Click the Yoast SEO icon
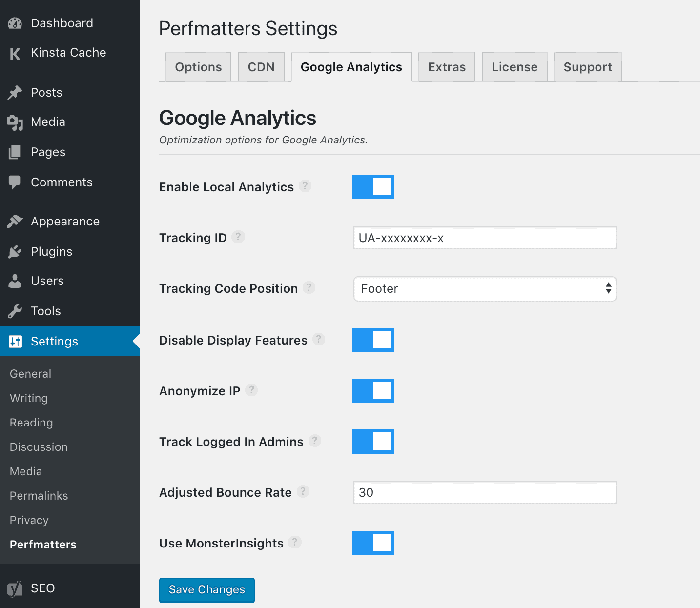This screenshot has height=608, width=700. (x=15, y=588)
